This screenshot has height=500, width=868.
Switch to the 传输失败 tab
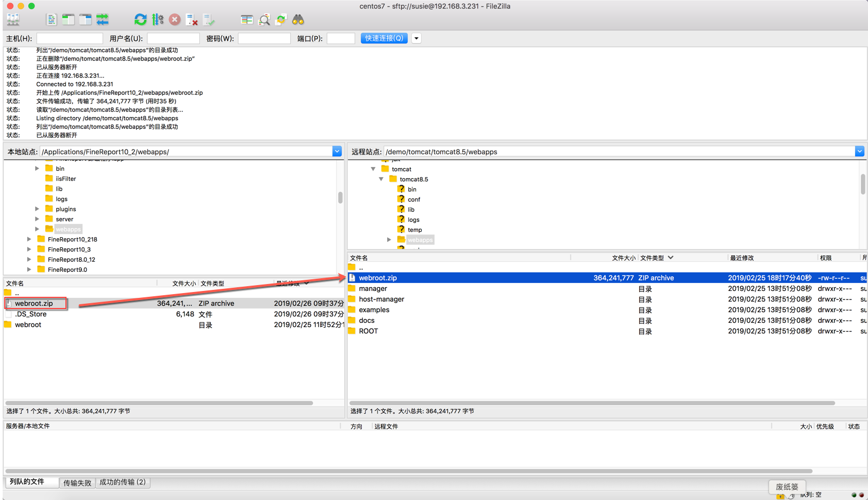point(77,482)
